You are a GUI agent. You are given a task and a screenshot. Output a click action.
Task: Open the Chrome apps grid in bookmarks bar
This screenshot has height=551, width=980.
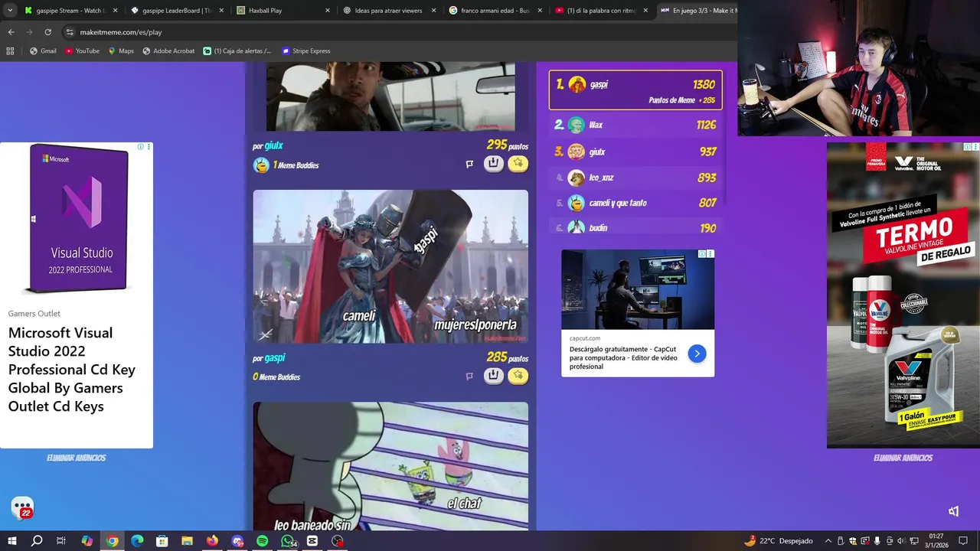click(x=10, y=51)
